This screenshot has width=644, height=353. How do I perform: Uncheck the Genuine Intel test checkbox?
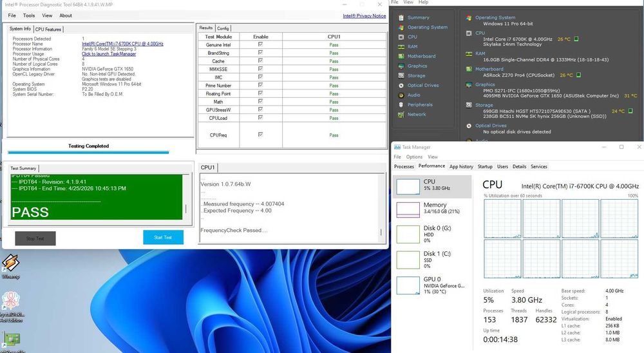pos(260,44)
